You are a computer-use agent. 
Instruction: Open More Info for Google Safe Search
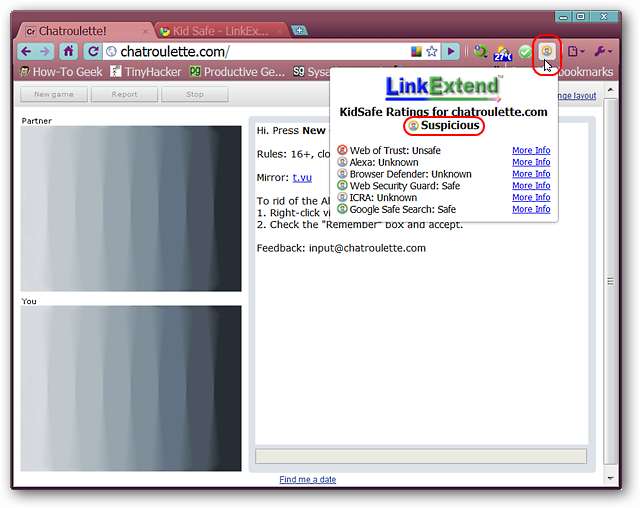click(x=531, y=209)
